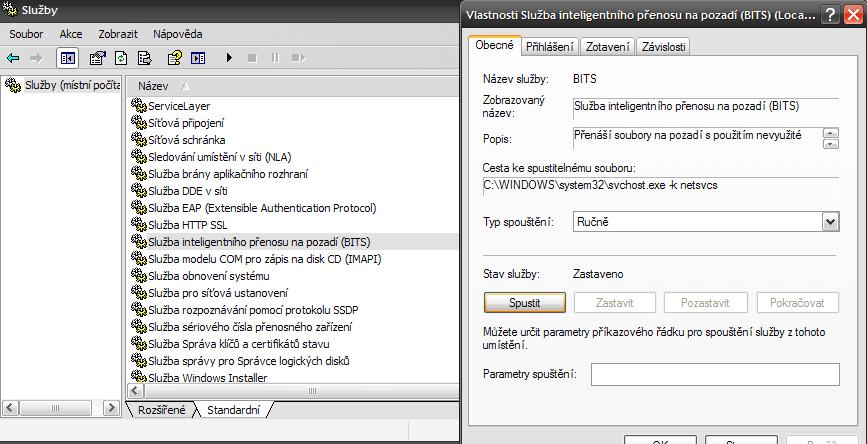This screenshot has width=867, height=444.
Task: Click the Export list toolbar icon
Action: coord(145,58)
